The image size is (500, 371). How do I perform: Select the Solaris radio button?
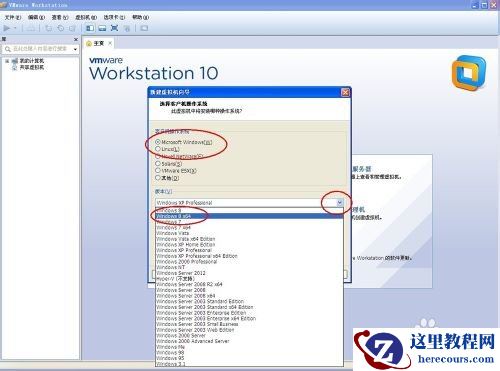pyautogui.click(x=158, y=164)
